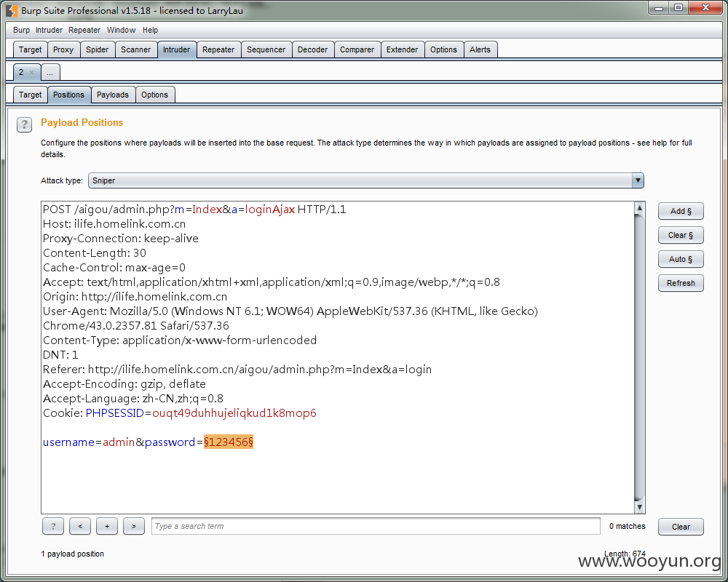Click the Payload Positions help question-mark icon
The width and height of the screenshot is (728, 582).
pyautogui.click(x=24, y=124)
